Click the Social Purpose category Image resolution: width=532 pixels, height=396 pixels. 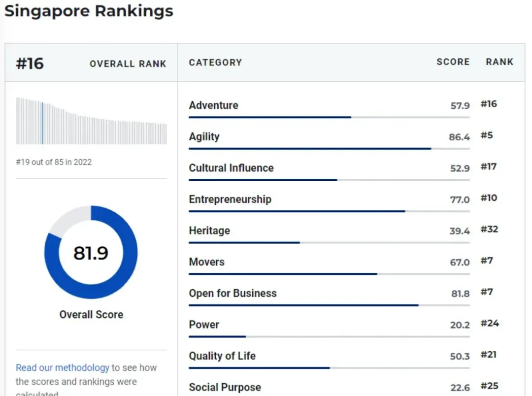click(x=225, y=387)
